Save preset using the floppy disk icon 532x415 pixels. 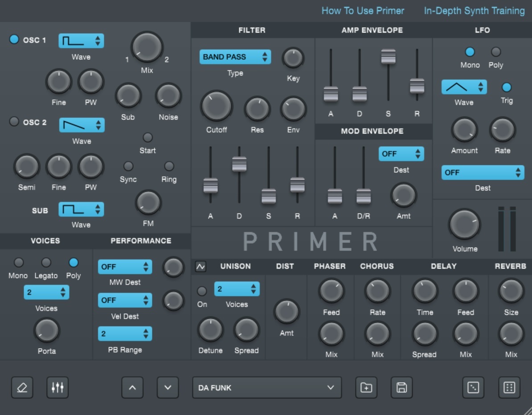(401, 387)
